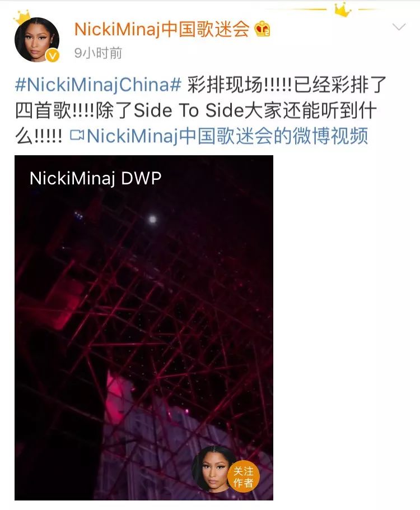
Task: Play the rehearsal video thumbnail
Action: coord(144,327)
